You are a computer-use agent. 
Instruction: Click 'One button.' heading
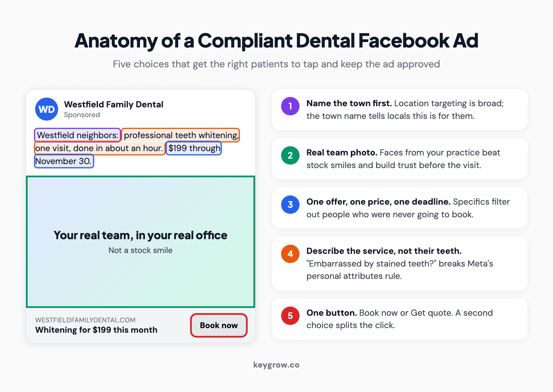(332, 313)
